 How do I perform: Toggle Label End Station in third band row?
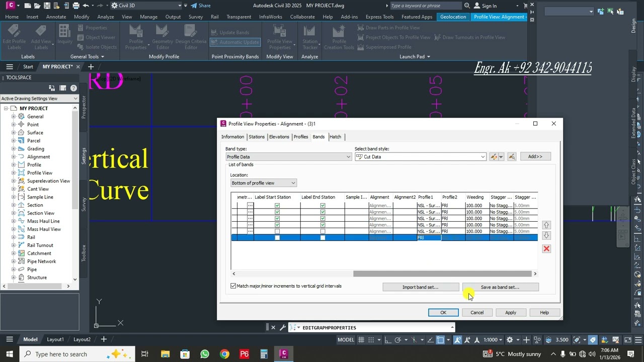coord(323,219)
